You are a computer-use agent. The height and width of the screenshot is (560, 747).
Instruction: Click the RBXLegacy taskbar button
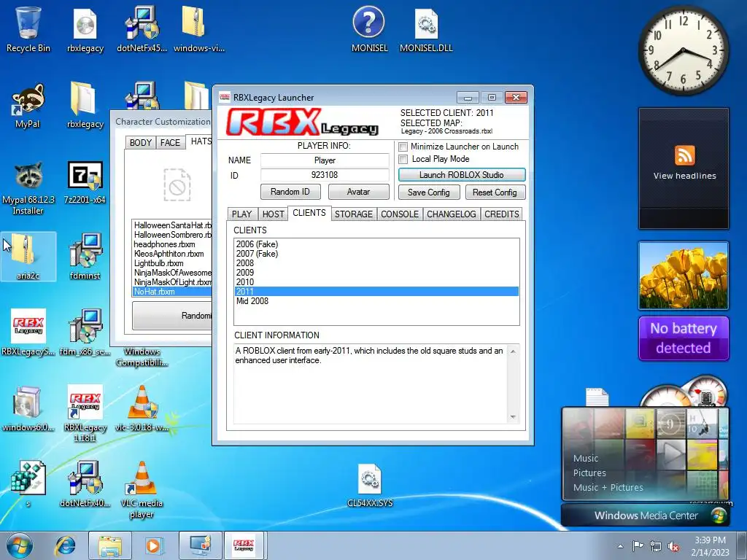tap(244, 545)
